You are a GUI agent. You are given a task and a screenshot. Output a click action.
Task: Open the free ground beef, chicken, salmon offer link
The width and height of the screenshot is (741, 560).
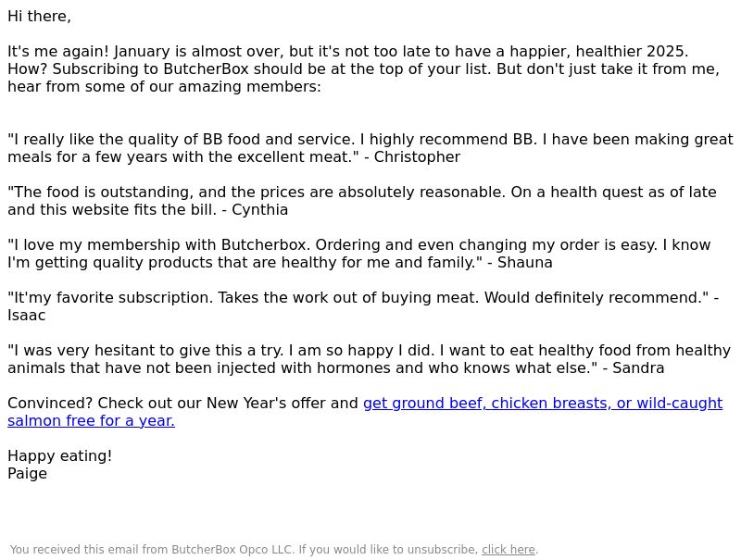point(543,404)
